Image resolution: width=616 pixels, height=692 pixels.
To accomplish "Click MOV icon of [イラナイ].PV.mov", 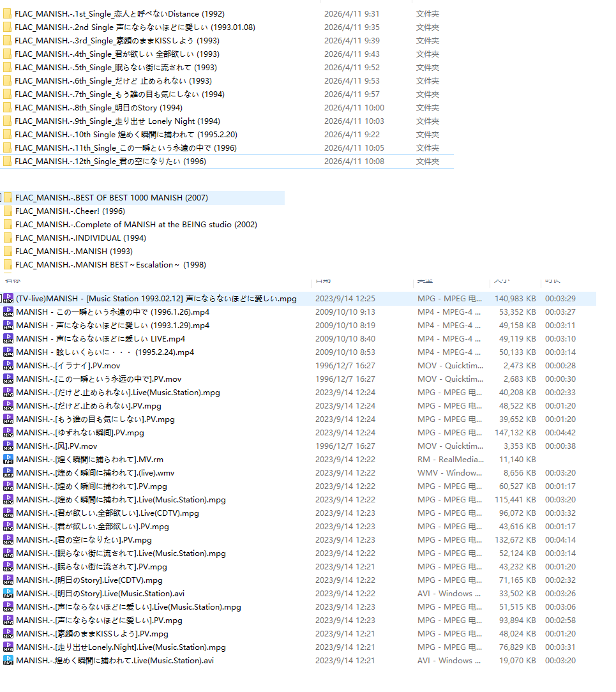I will tap(8, 365).
